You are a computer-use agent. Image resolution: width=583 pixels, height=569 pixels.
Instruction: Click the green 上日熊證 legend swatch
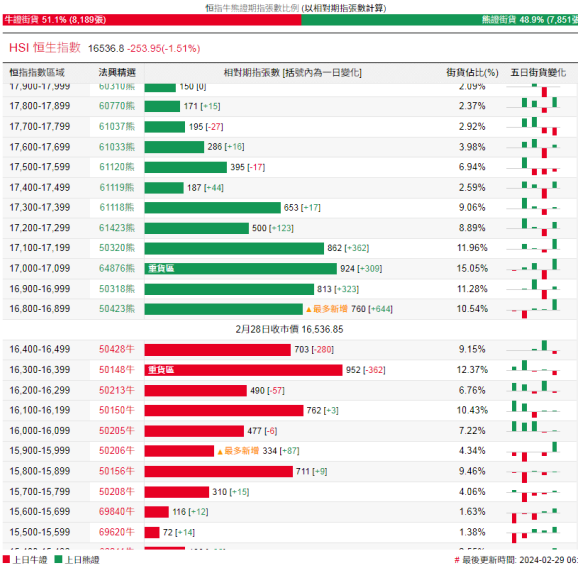[58, 559]
